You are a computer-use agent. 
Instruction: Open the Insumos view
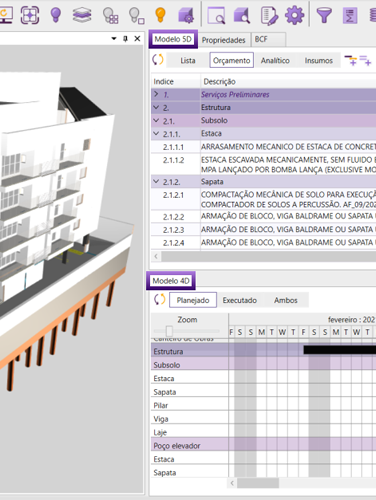pos(318,60)
